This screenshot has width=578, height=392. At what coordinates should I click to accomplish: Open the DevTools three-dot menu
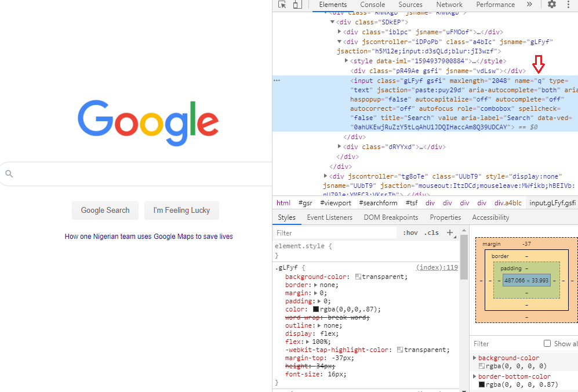tap(569, 5)
